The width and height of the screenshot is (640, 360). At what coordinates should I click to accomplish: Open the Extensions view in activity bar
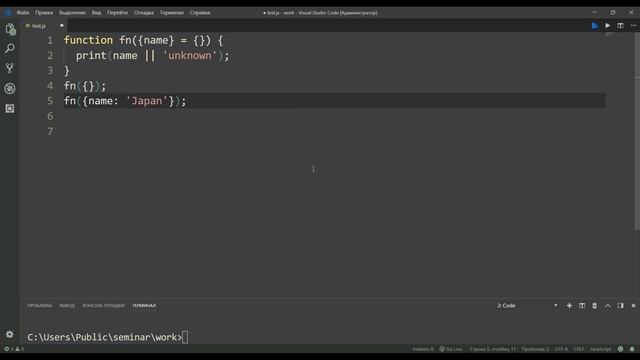10,108
